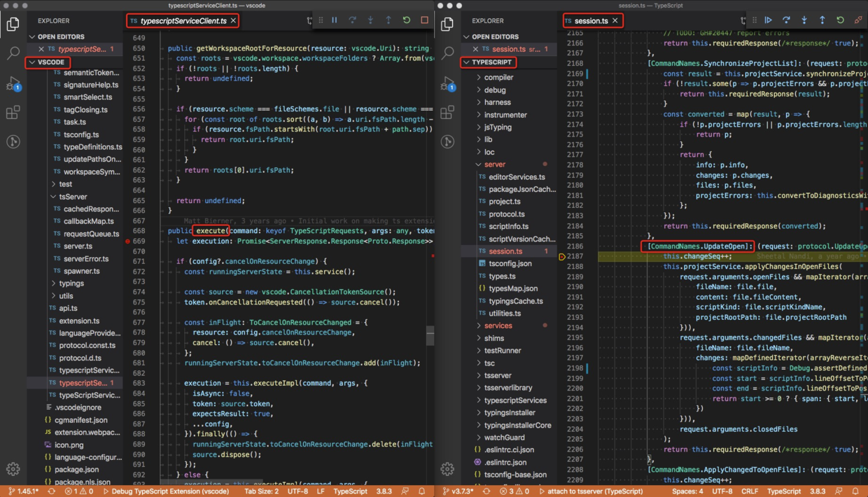
Task: Open Extensions view in the TypeScript window
Action: click(447, 112)
